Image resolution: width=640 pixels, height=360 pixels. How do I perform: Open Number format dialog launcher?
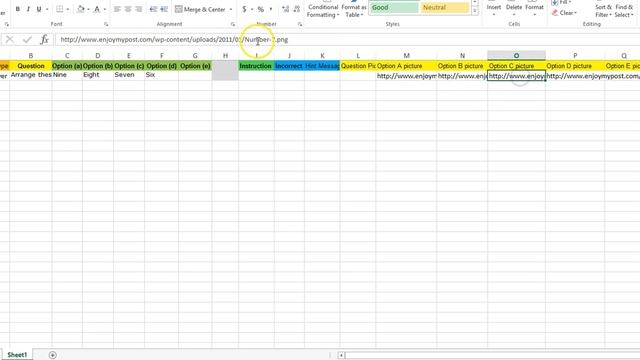pos(300,24)
